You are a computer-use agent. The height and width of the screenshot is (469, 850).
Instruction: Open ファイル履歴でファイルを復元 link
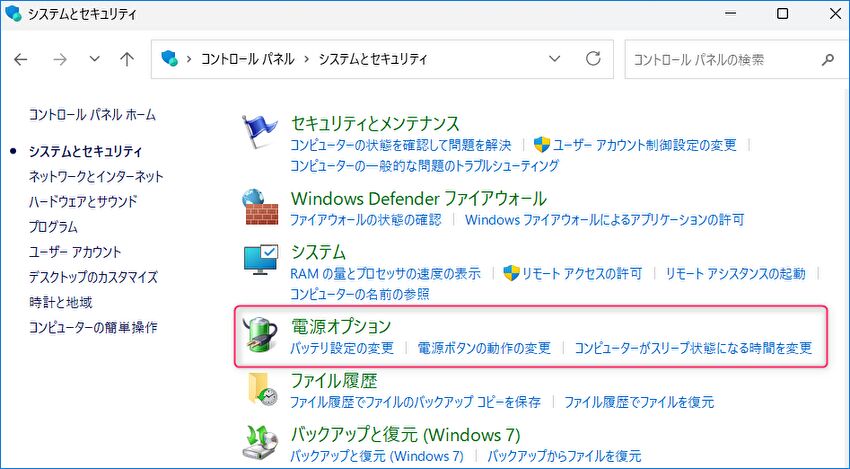coord(639,402)
